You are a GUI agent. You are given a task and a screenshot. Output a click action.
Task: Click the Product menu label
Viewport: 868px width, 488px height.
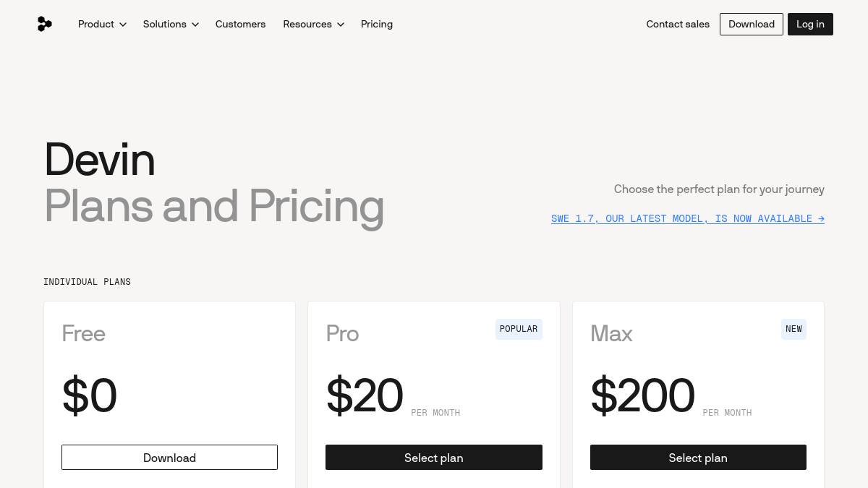pyautogui.click(x=96, y=24)
